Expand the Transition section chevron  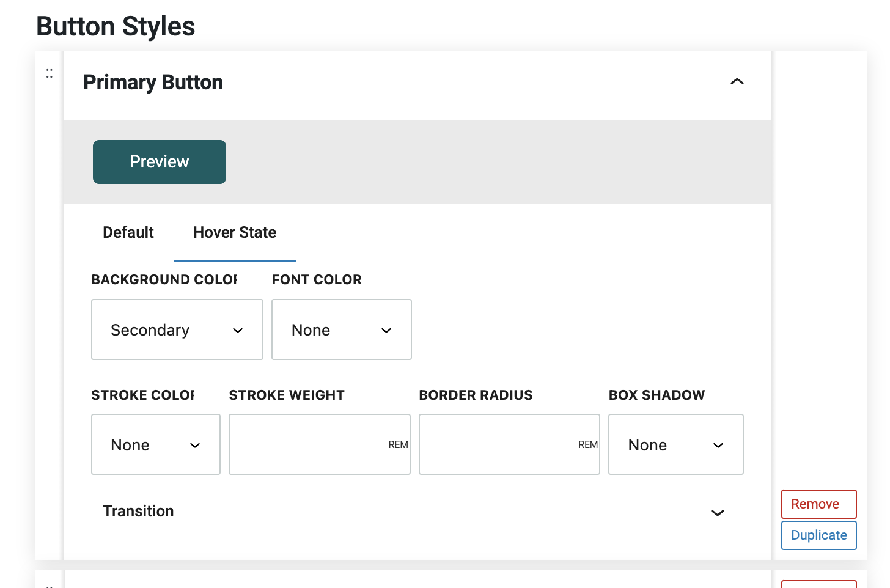click(x=717, y=513)
